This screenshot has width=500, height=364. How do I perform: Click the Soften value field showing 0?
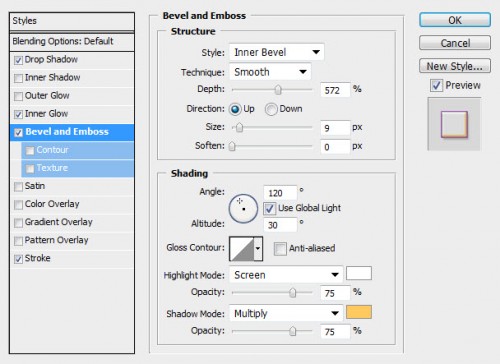pyautogui.click(x=335, y=147)
